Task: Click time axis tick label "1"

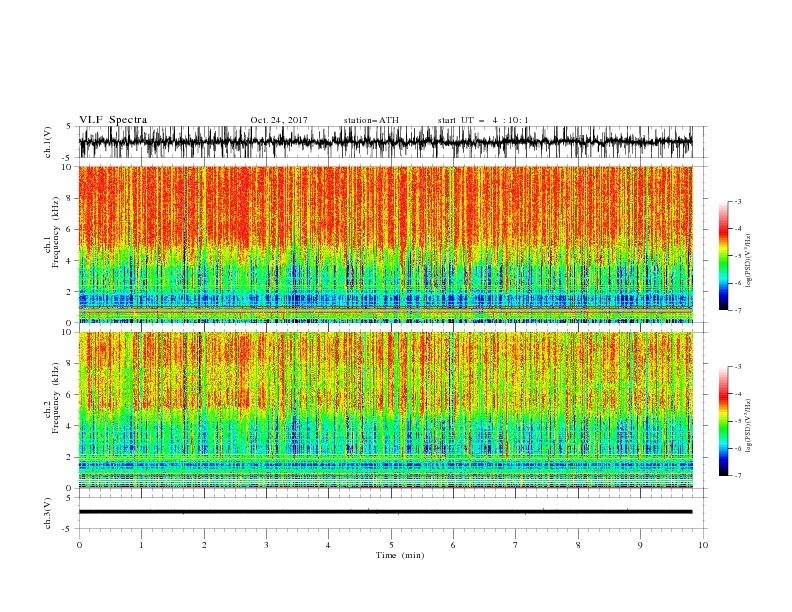Action: click(x=141, y=545)
